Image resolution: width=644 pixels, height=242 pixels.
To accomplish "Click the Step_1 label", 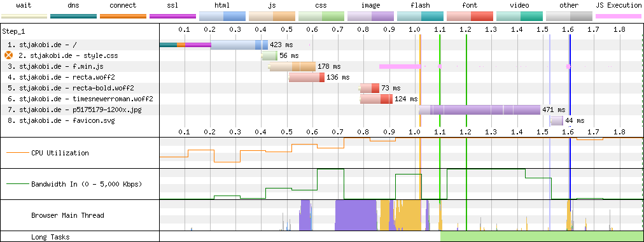I will pyautogui.click(x=13, y=31).
